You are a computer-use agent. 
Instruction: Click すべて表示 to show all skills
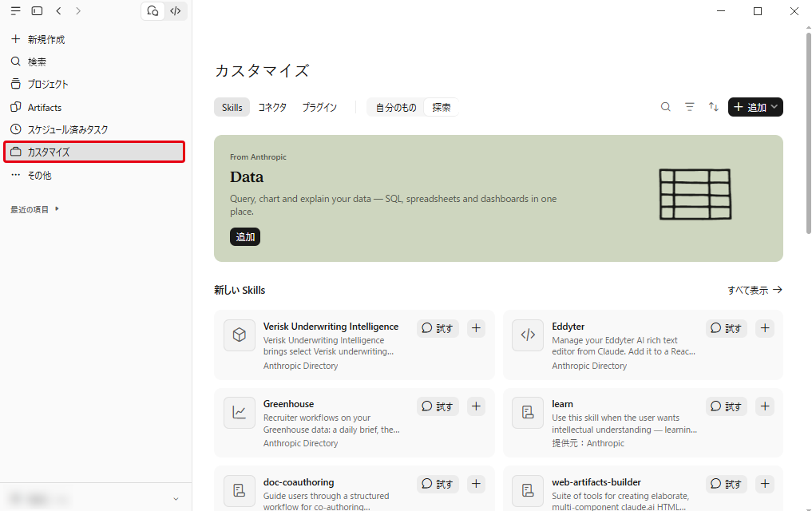pos(755,291)
